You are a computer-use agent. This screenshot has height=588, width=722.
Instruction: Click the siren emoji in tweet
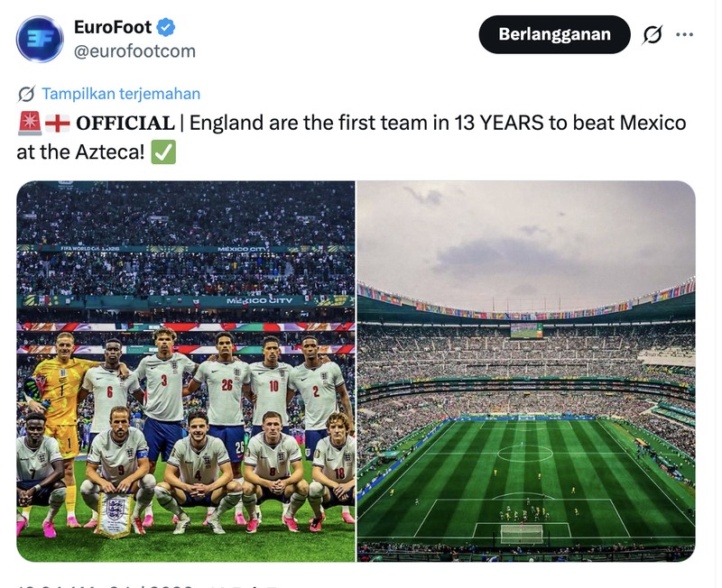coord(30,124)
